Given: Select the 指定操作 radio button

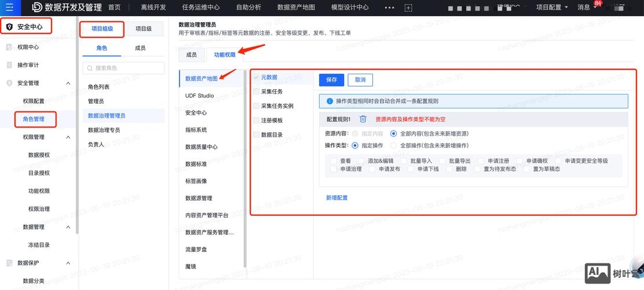Looking at the screenshot, I should (x=355, y=145).
